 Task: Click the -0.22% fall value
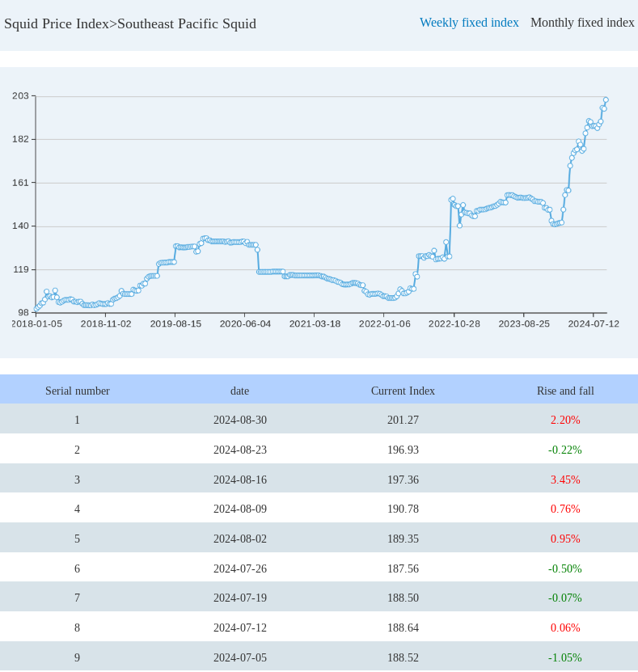point(565,450)
